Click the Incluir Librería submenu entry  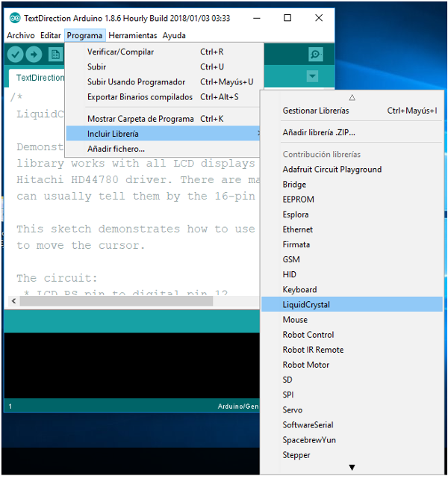(x=163, y=134)
